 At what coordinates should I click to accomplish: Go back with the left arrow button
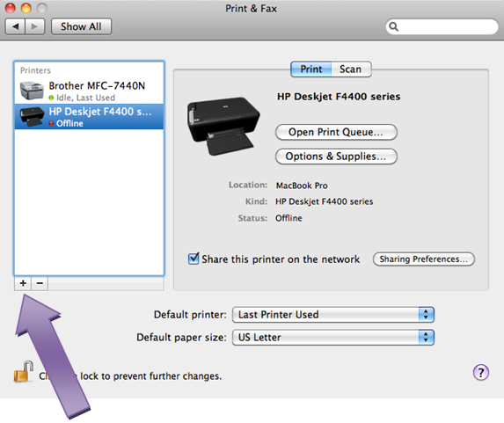tap(15, 26)
